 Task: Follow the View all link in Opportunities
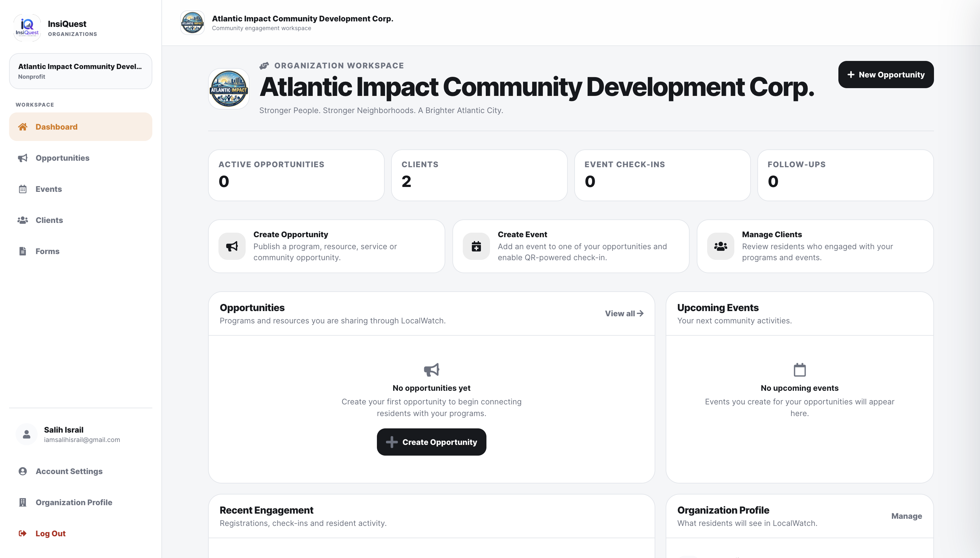point(624,313)
